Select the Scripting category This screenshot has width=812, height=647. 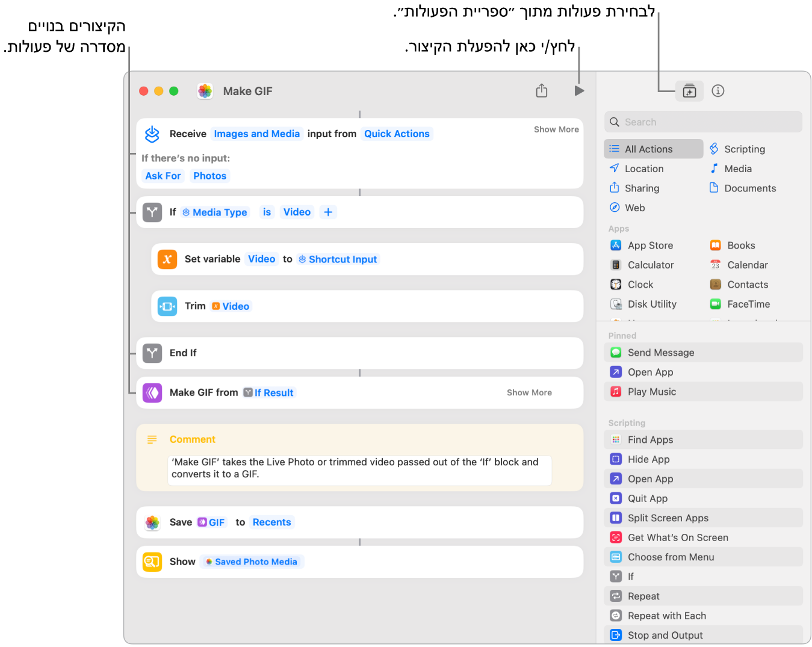[x=744, y=149]
